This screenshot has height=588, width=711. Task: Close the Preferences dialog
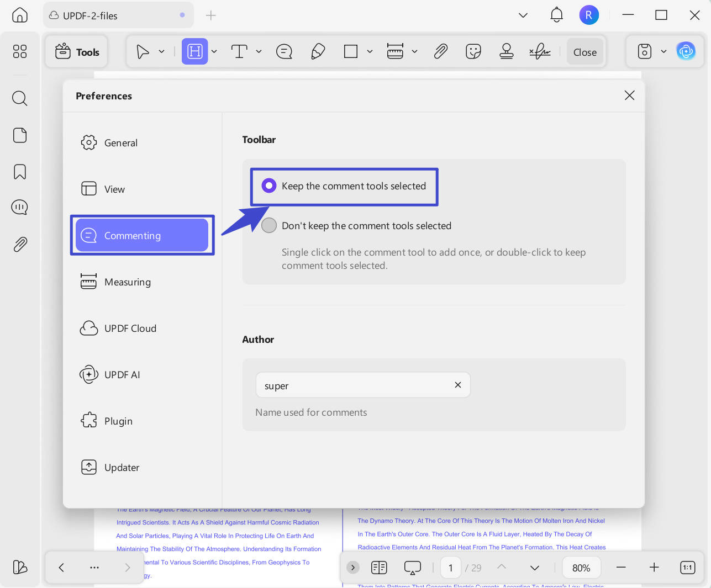click(629, 96)
